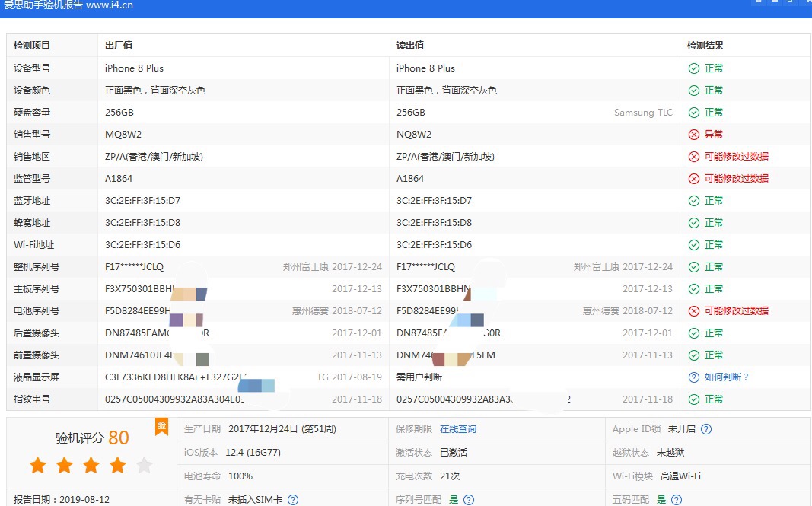The height and width of the screenshot is (506, 812).
Task: Click the green check icon on the Wi-Fi地址 row
Action: pyautogui.click(x=693, y=244)
